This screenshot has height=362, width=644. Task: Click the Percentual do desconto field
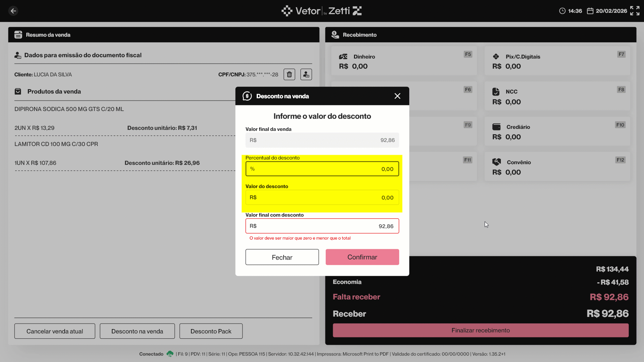(x=322, y=169)
